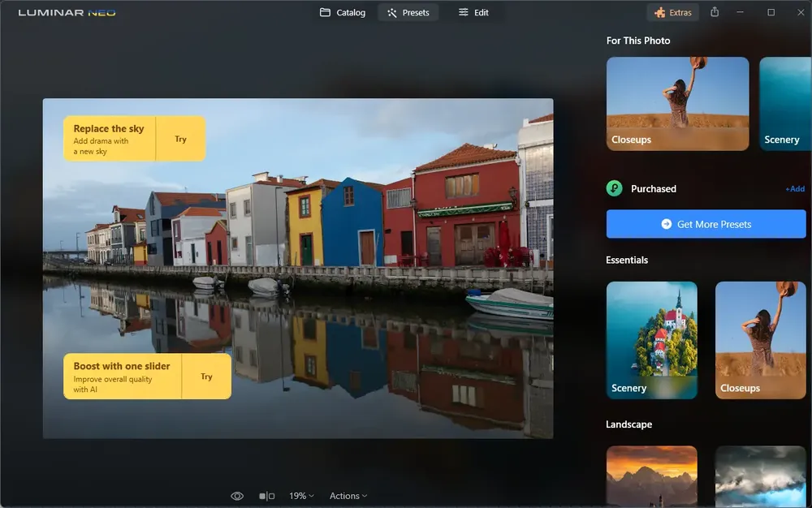Screen dimensions: 812x508
Task: Open the stormy clouds Landscape preset
Action: pyautogui.click(x=760, y=476)
